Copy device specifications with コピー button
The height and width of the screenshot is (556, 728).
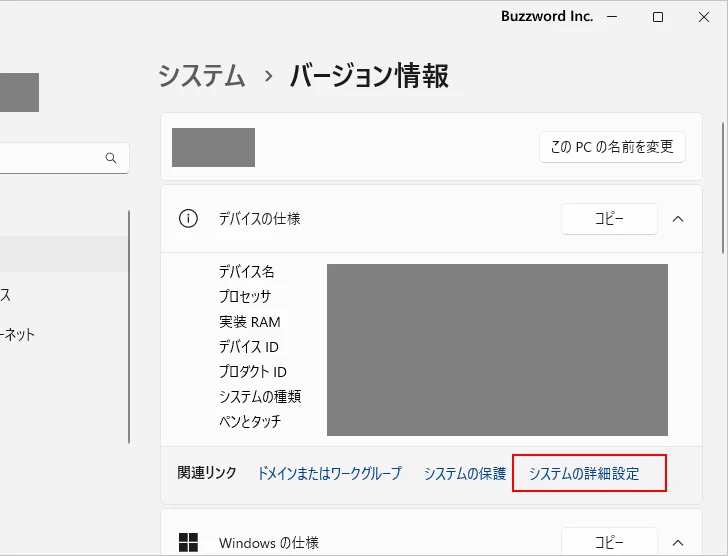tap(609, 219)
